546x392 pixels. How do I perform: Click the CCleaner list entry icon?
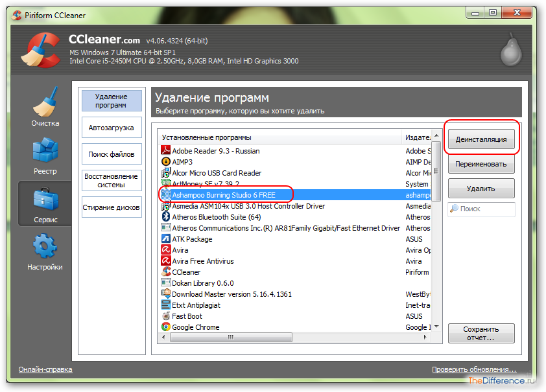(x=165, y=271)
